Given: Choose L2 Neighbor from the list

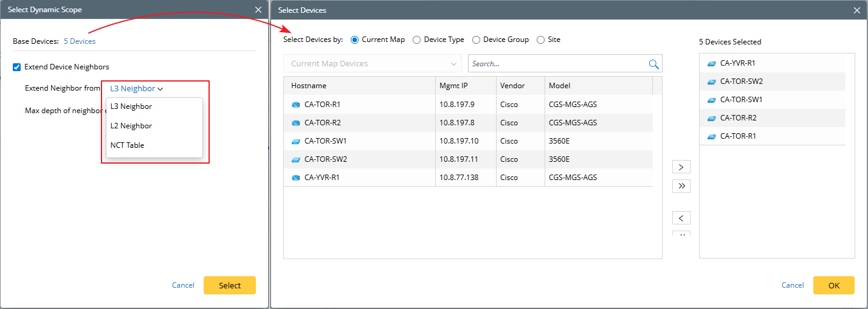Looking at the screenshot, I should [131, 126].
